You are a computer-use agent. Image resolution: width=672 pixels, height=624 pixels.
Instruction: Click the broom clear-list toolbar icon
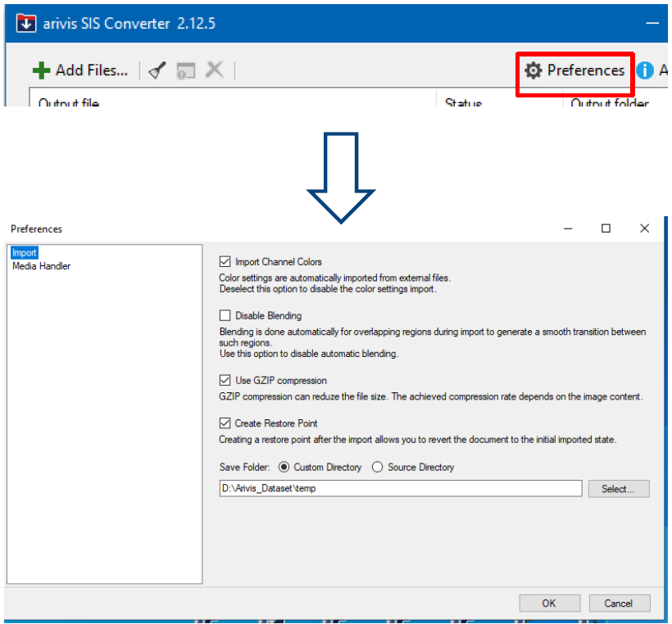coord(157,70)
